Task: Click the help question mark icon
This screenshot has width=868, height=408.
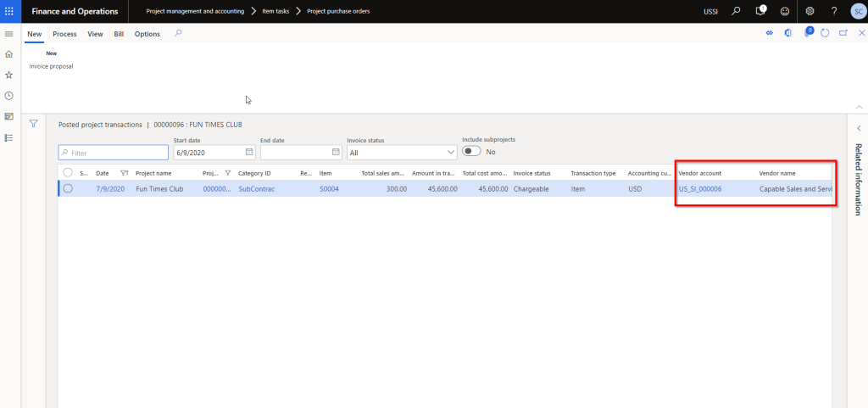Action: pos(834,11)
